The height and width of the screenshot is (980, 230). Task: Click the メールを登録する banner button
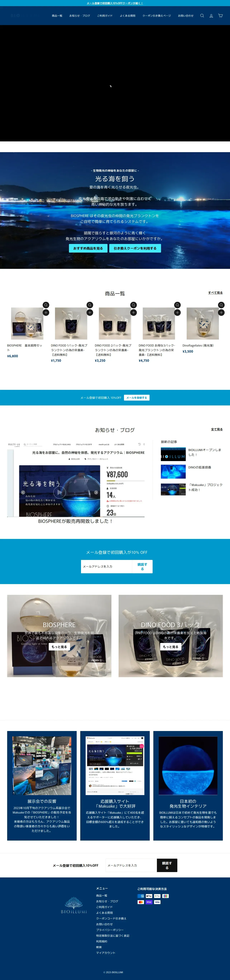(x=137, y=398)
